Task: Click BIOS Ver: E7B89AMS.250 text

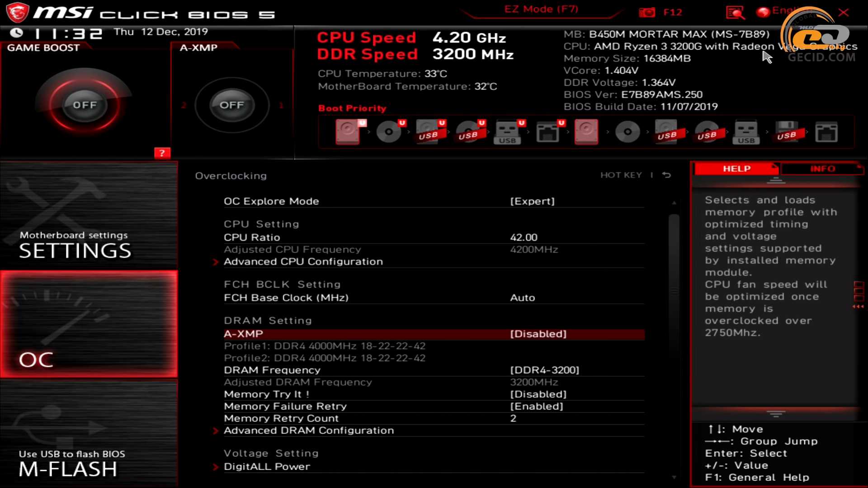Action: tap(633, 94)
